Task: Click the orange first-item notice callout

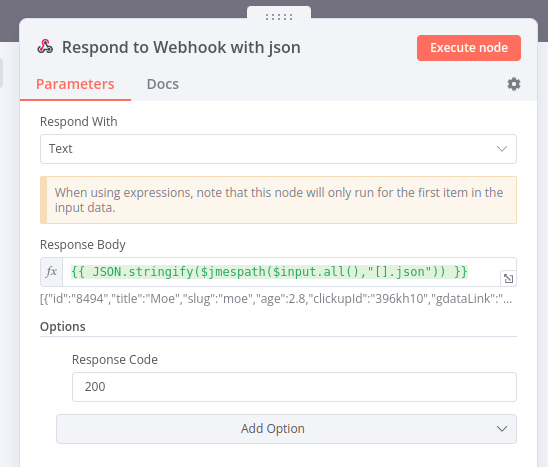Action: click(x=278, y=200)
